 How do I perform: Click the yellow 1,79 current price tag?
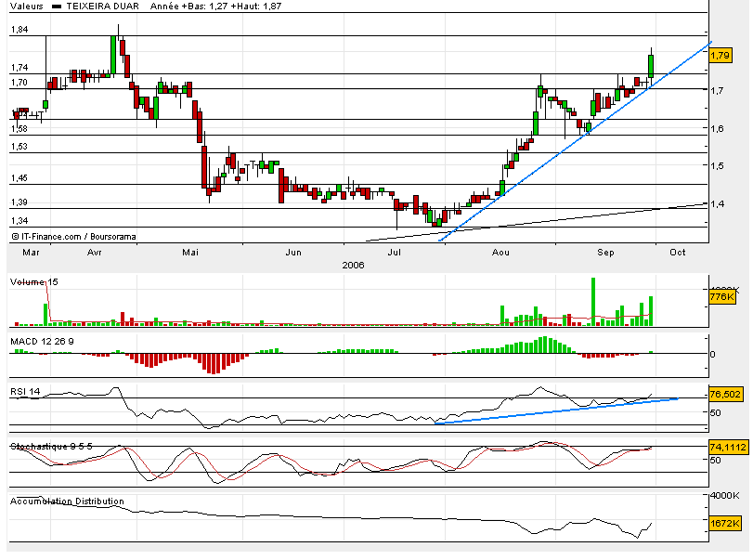(721, 56)
